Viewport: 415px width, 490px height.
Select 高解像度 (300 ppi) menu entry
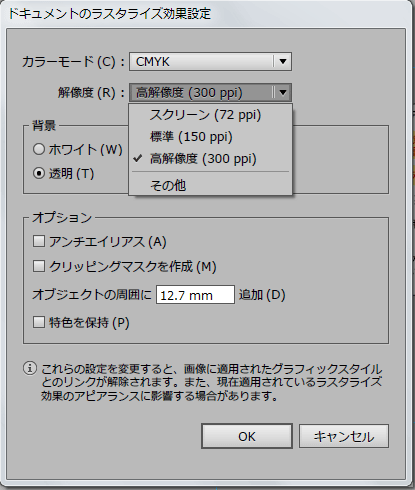click(x=210, y=159)
